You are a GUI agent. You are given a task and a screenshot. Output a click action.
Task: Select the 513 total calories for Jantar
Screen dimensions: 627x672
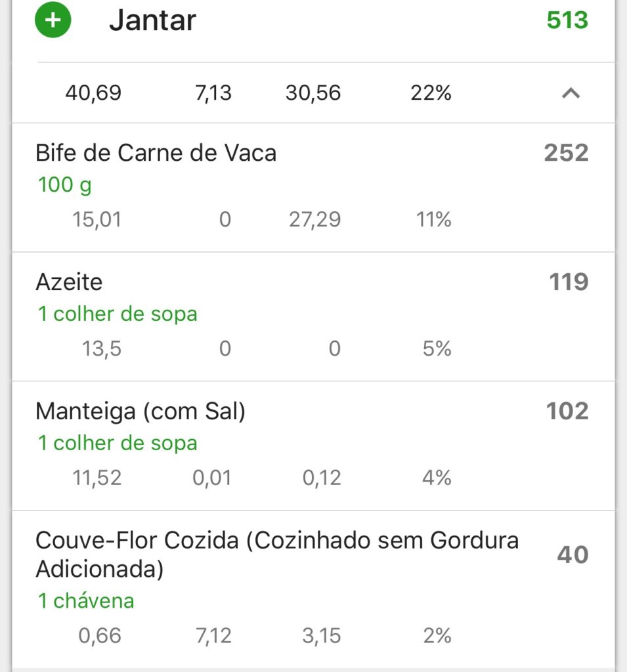(x=567, y=20)
